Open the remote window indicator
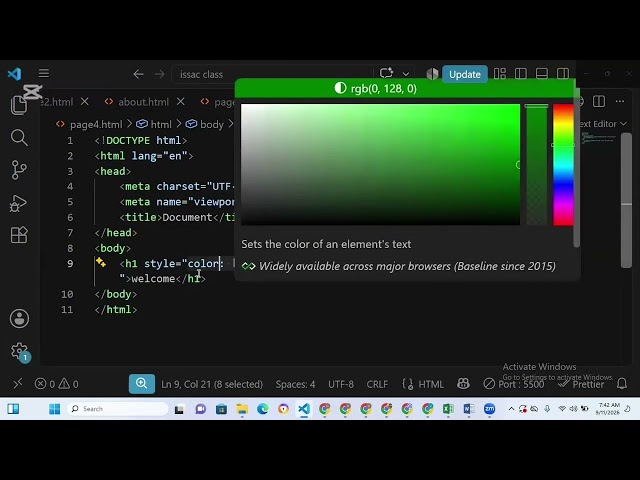The height and width of the screenshot is (480, 640). pos(18,384)
